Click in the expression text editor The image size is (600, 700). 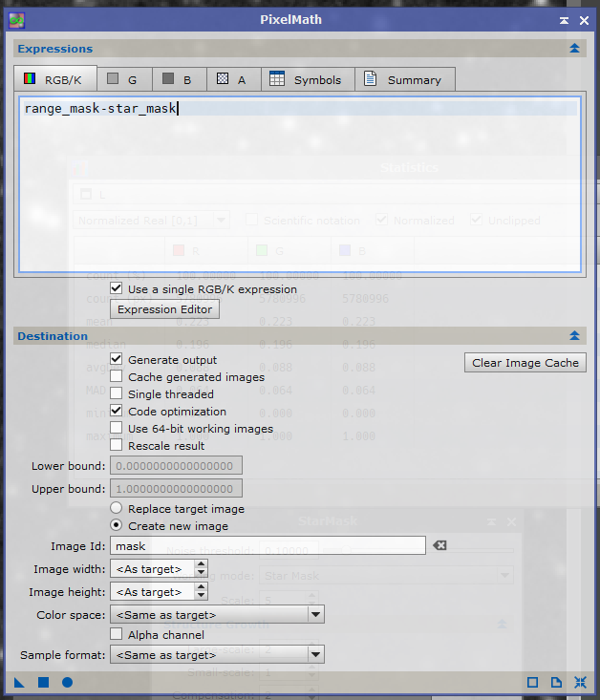tap(300, 184)
